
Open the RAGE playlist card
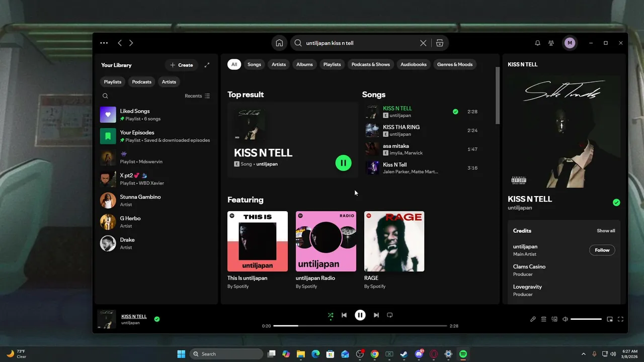(394, 250)
